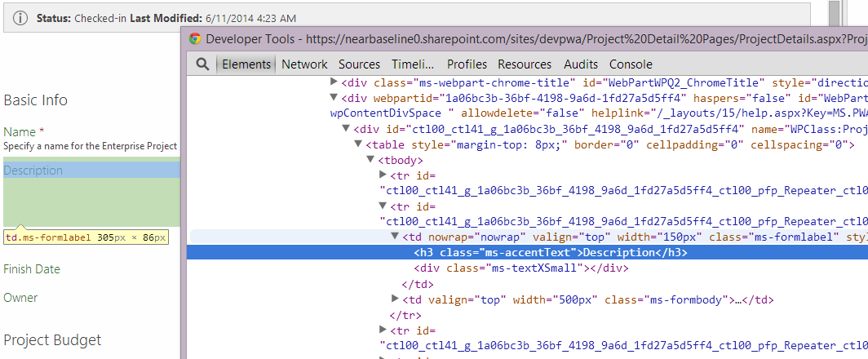Select the div ms-textXSmall line
868x359 pixels.
pos(521,268)
